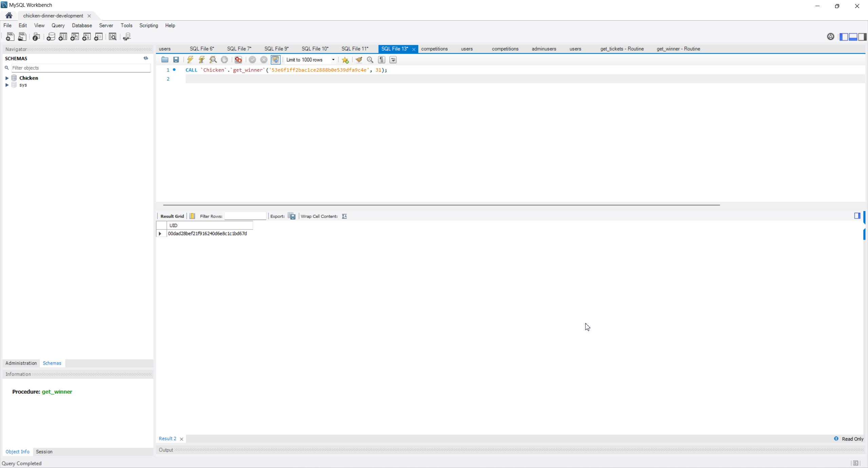Open the Reconnect to DBMS toolbar icon
The height and width of the screenshot is (468, 868).
(127, 37)
